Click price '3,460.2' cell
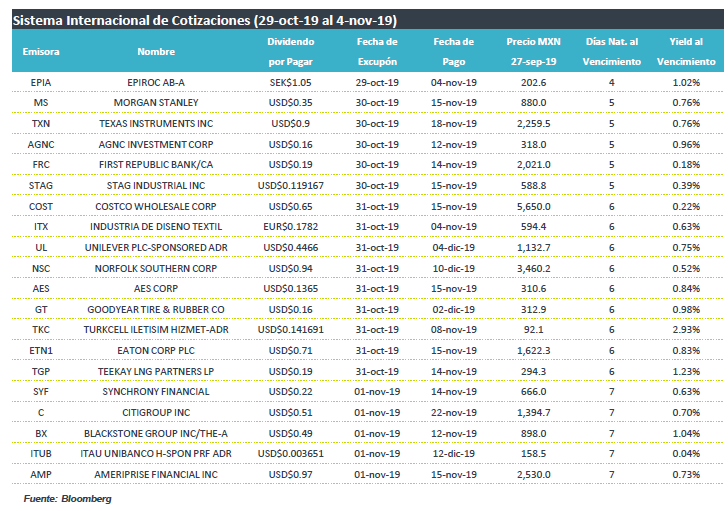The image size is (728, 511). 533,268
